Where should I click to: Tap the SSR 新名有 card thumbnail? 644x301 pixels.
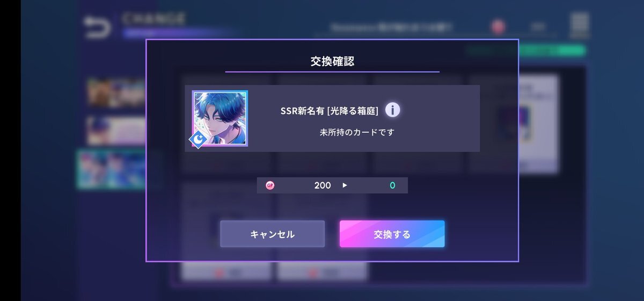click(220, 118)
